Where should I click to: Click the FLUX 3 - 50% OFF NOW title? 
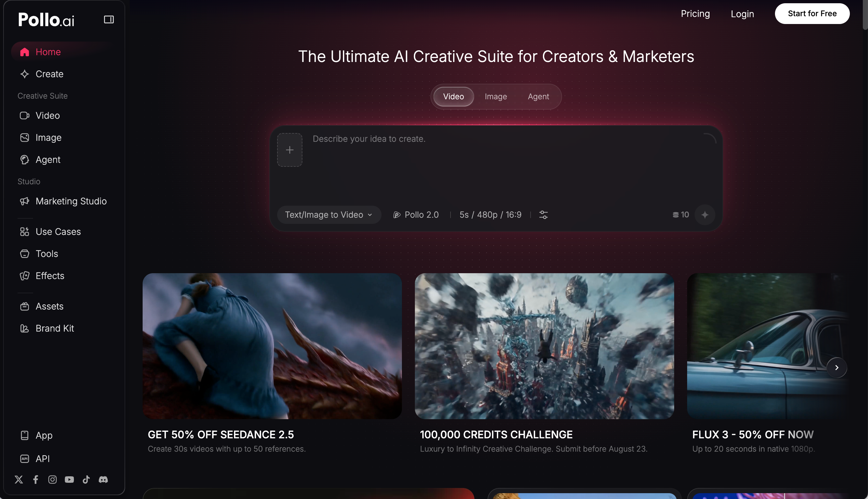(x=753, y=434)
